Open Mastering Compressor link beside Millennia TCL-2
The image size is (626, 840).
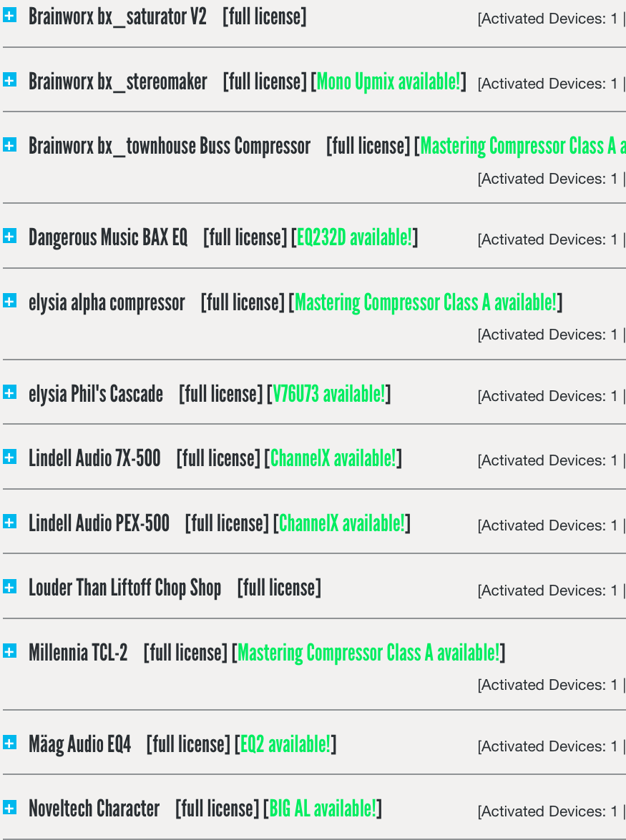[x=368, y=653]
